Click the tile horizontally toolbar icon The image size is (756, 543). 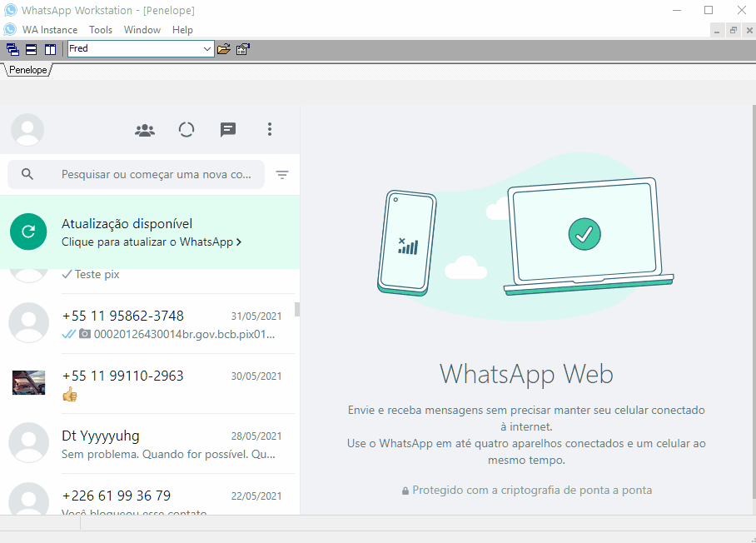[32, 49]
